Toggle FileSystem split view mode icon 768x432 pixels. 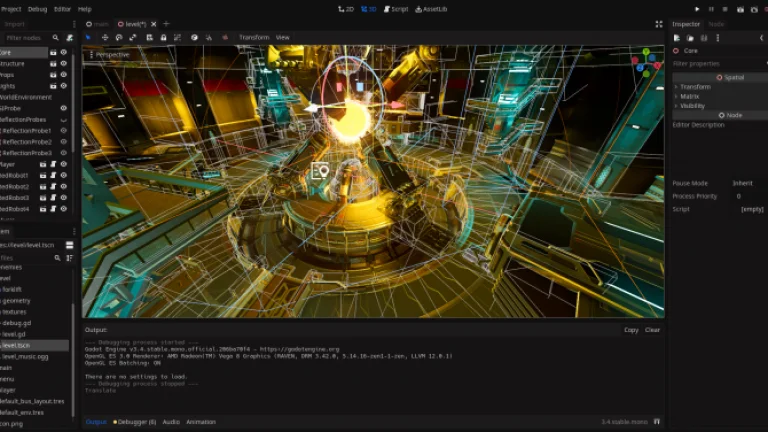(x=70, y=245)
